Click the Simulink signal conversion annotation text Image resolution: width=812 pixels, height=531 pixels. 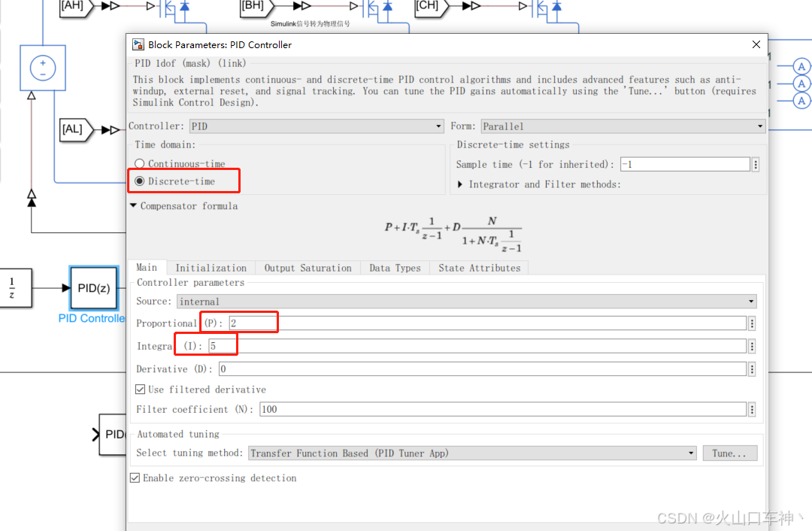tap(311, 24)
